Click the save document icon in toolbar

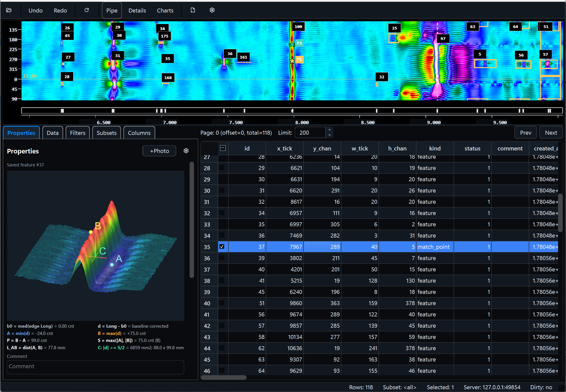[x=193, y=10]
